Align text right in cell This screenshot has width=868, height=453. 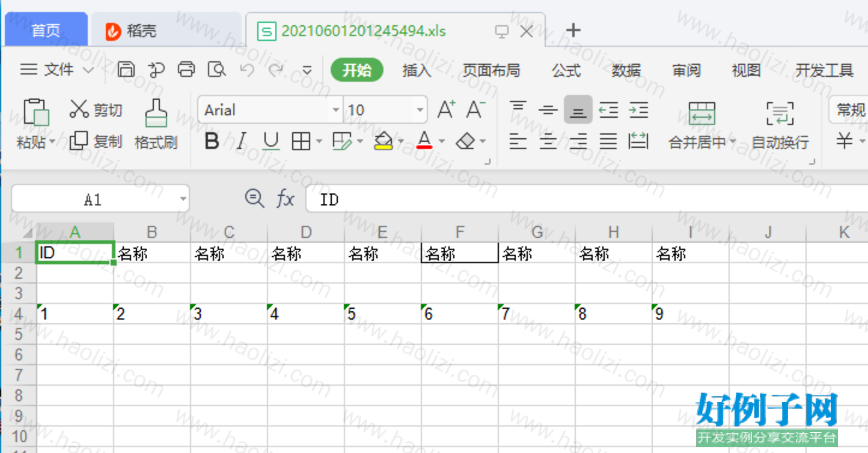578,142
